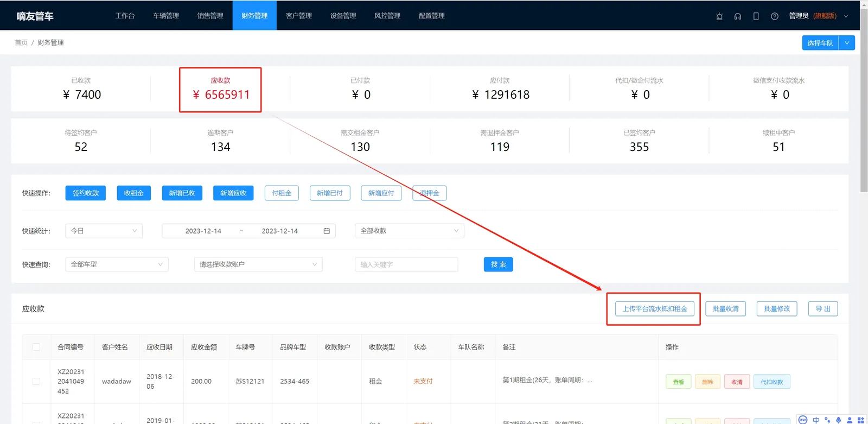Click the 逾期客户 count 134
868x424 pixels.
tap(221, 147)
